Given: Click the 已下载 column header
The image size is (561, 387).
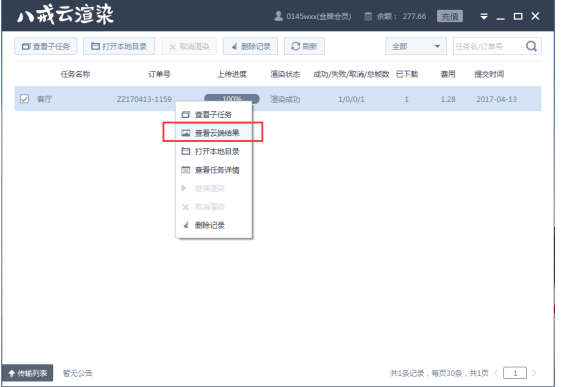Looking at the screenshot, I should tap(407, 74).
